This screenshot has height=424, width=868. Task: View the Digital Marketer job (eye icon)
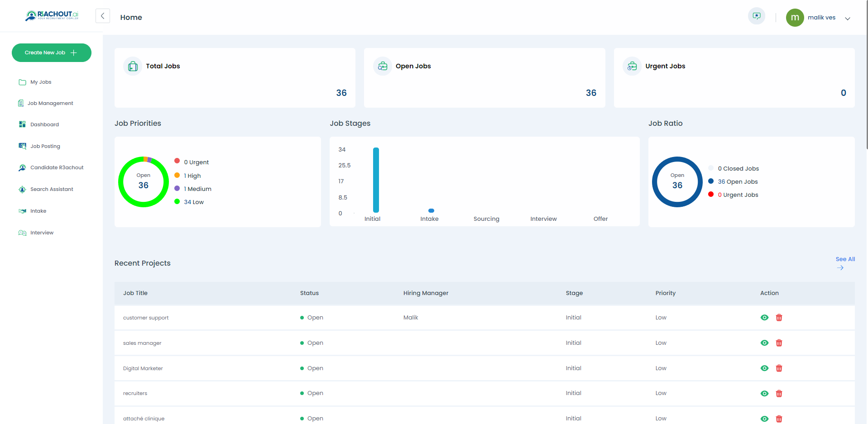764,368
